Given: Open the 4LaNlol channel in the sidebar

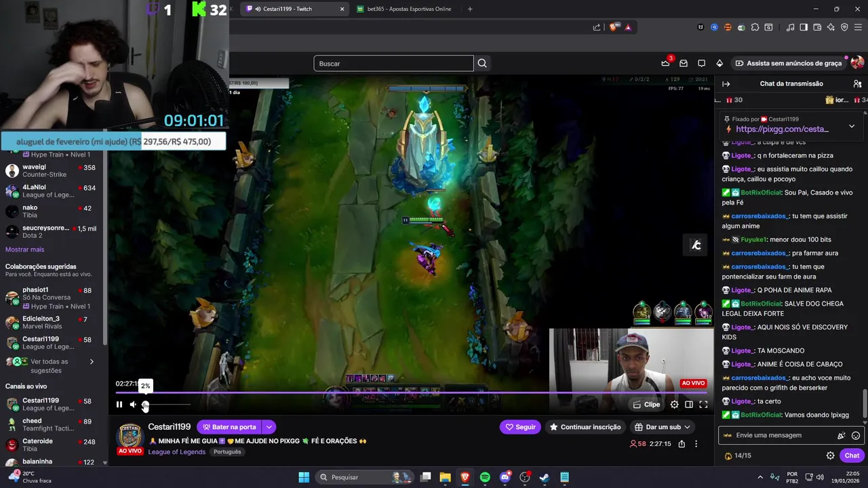Looking at the screenshot, I should (51, 191).
